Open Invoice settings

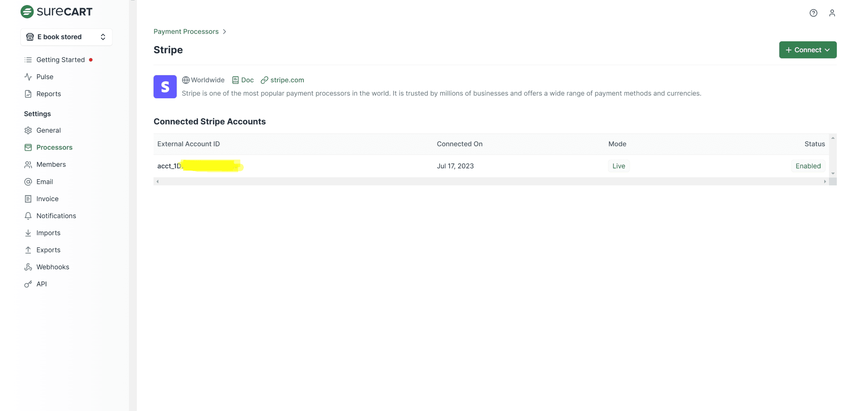[47, 199]
